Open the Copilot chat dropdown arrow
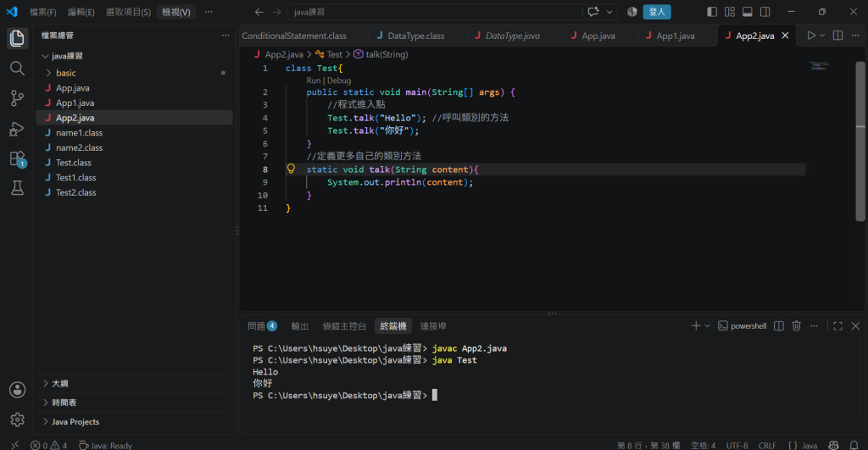Screen dimensions: 868x450 (x=609, y=12)
